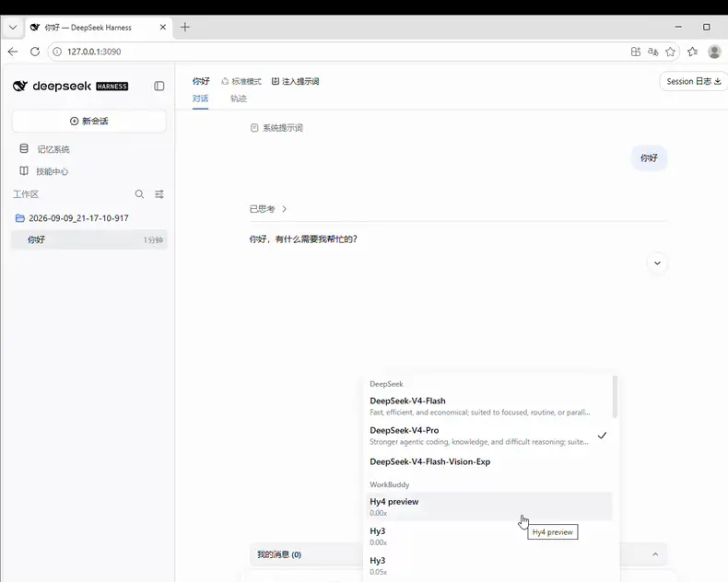The width and height of the screenshot is (728, 582).
Task: Open the favorites list icon
Action: pos(692,52)
